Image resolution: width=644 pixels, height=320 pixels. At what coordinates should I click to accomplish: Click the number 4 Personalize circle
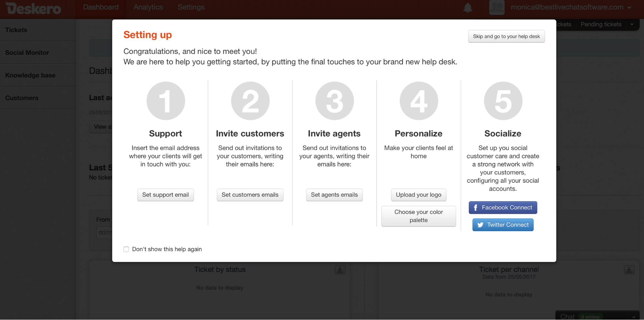pyautogui.click(x=419, y=101)
